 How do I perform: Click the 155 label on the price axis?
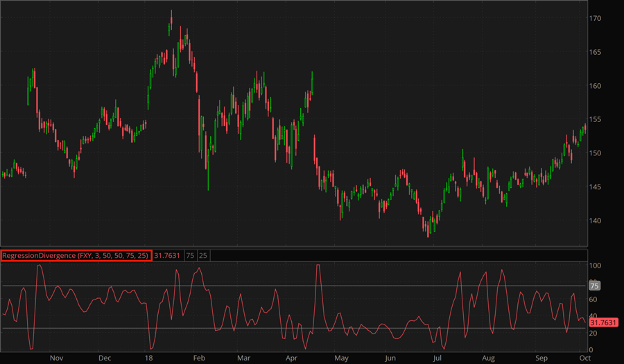click(x=596, y=120)
